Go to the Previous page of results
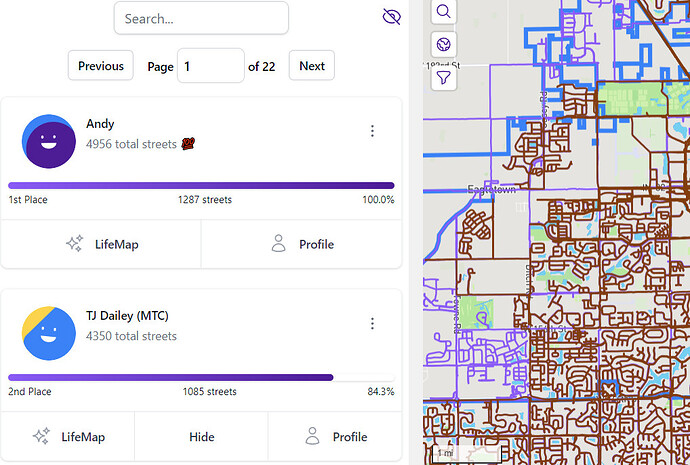 click(100, 66)
